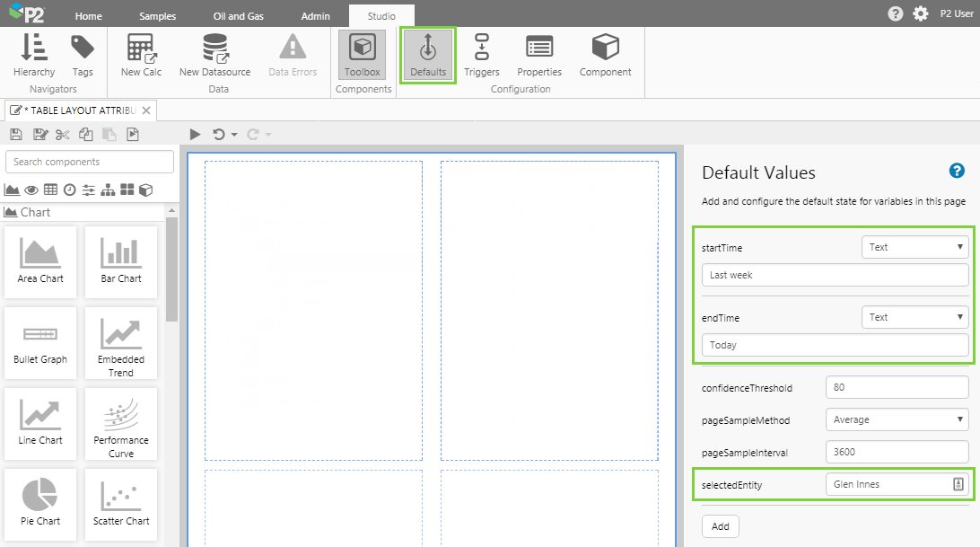Go to the Home tab

(x=88, y=16)
